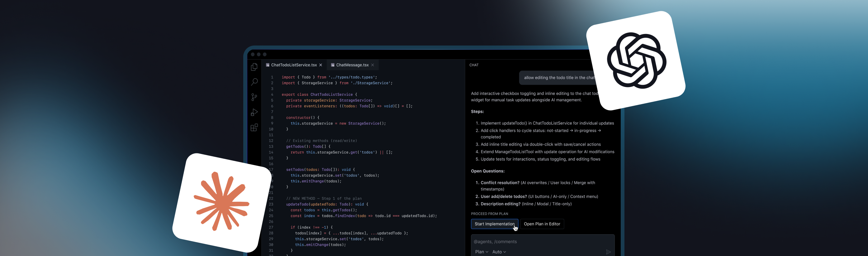This screenshot has height=256, width=868.
Task: Click the ChatTodoListService.tsx file type icon
Action: click(268, 65)
